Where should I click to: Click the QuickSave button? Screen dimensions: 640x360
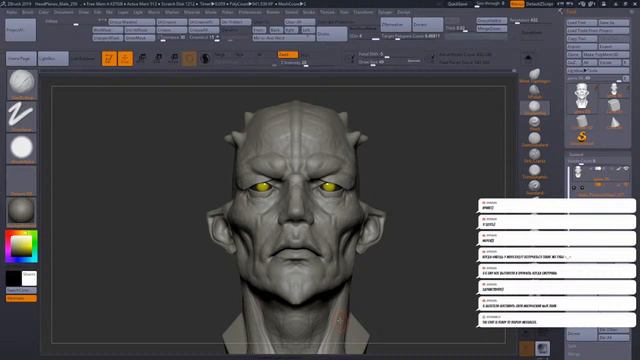coord(458,4)
